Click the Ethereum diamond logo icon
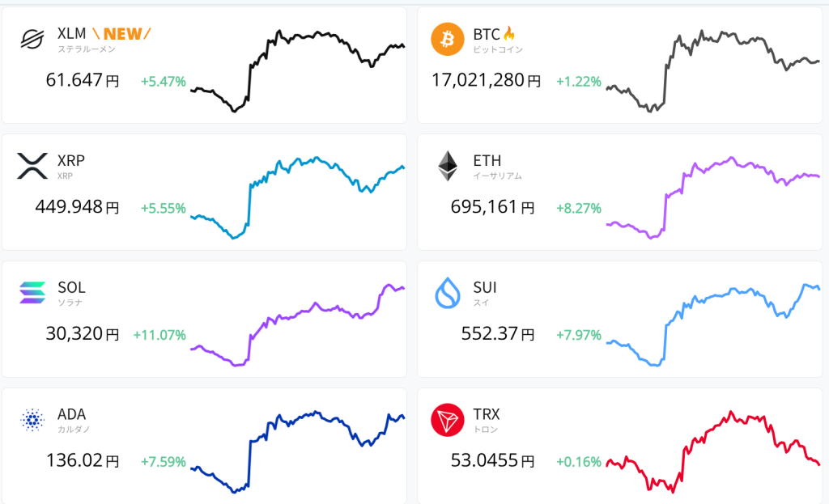 (448, 166)
